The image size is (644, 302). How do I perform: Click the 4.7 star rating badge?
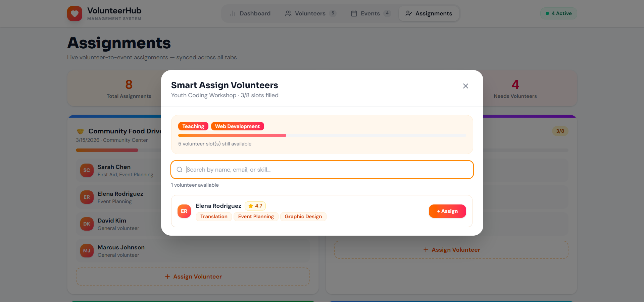click(255, 206)
